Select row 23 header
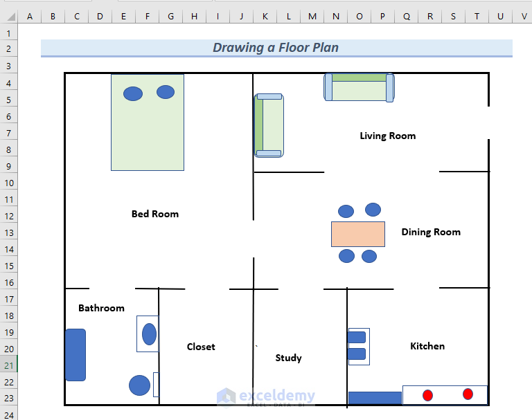The width and height of the screenshot is (532, 420). (9, 398)
